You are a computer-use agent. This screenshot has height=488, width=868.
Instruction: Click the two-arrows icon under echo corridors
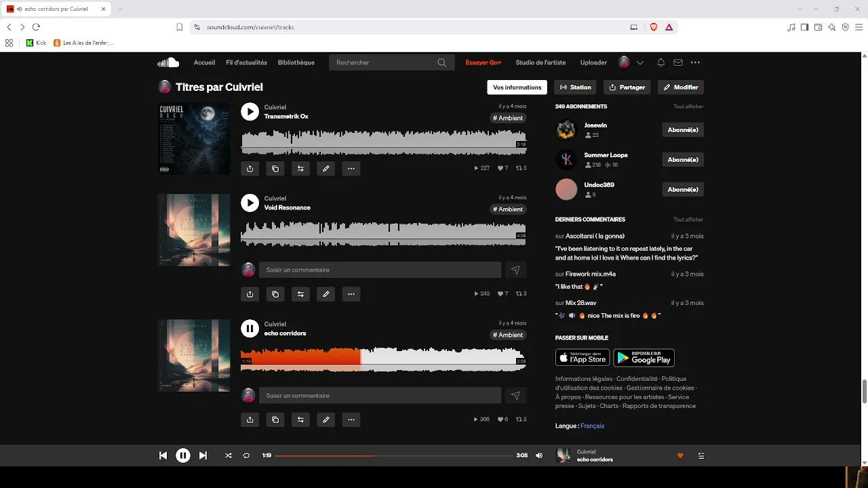[300, 420]
